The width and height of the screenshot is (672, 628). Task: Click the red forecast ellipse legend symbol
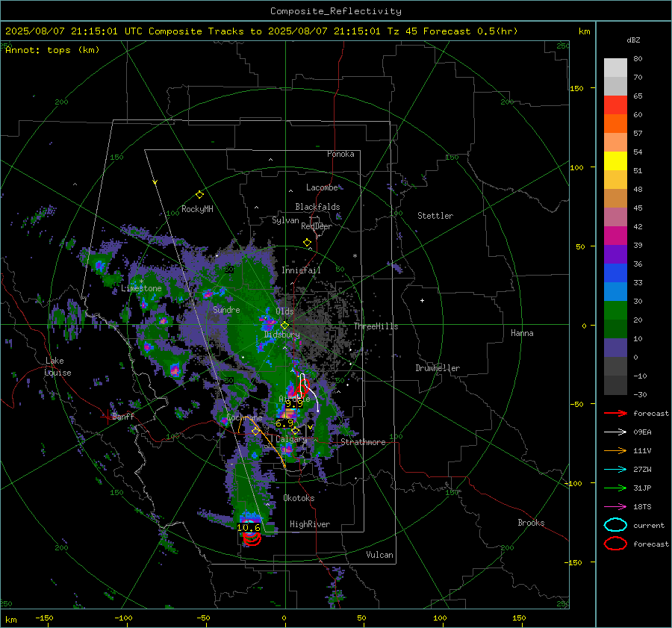[615, 544]
